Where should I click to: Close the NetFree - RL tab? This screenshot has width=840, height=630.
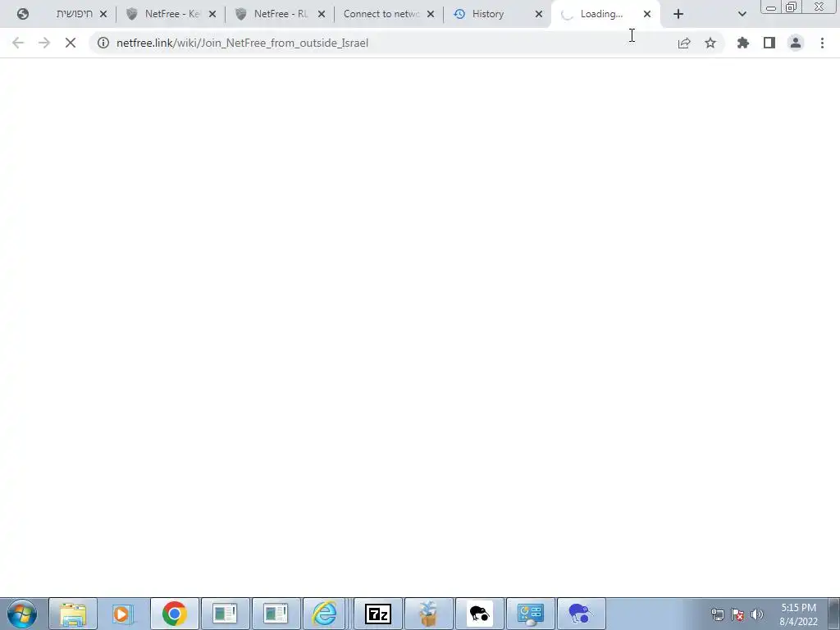point(322,15)
